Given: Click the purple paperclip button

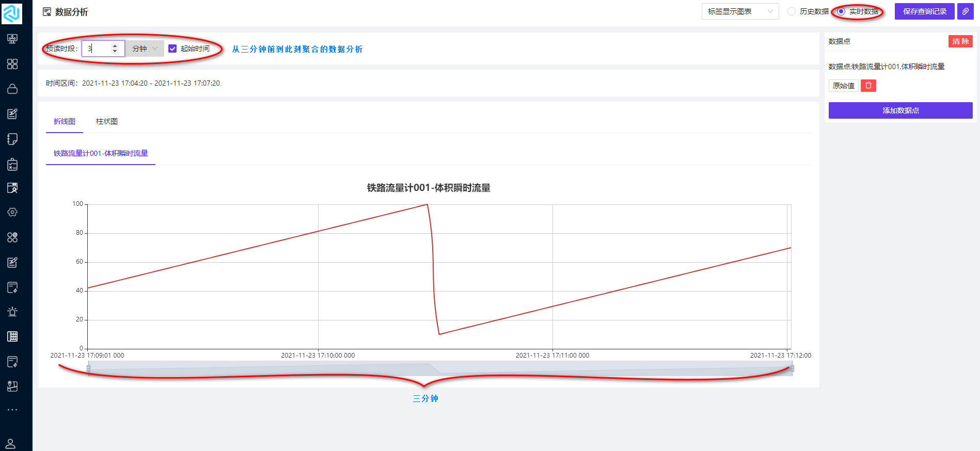Looking at the screenshot, I should [x=965, y=11].
